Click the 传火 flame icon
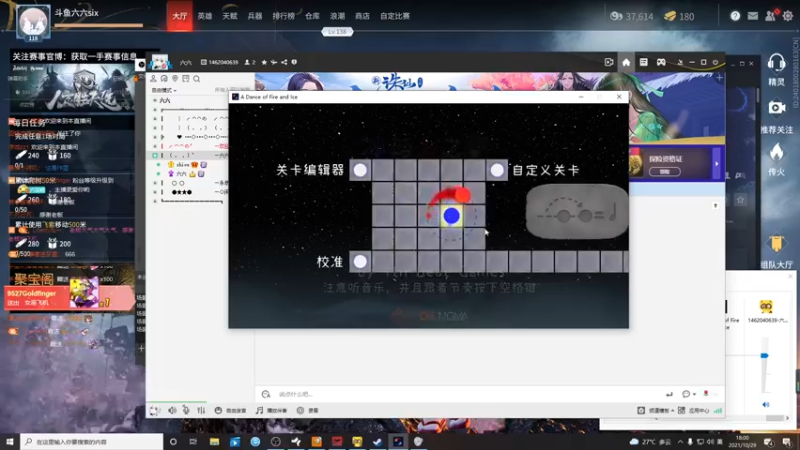Viewport: 800px width, 450px height. coord(776,152)
